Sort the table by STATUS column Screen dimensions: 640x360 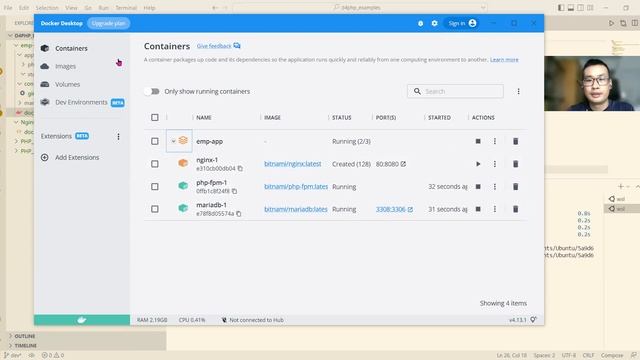[342, 118]
